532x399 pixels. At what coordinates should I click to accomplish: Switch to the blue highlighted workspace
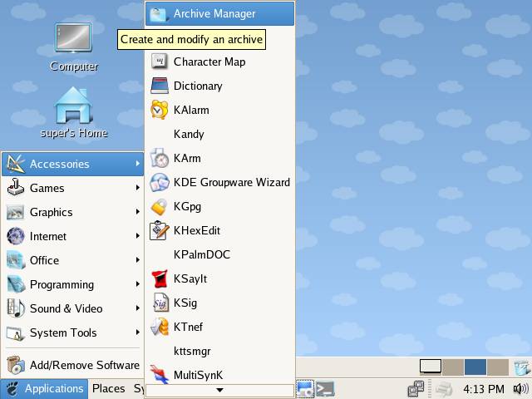(475, 367)
